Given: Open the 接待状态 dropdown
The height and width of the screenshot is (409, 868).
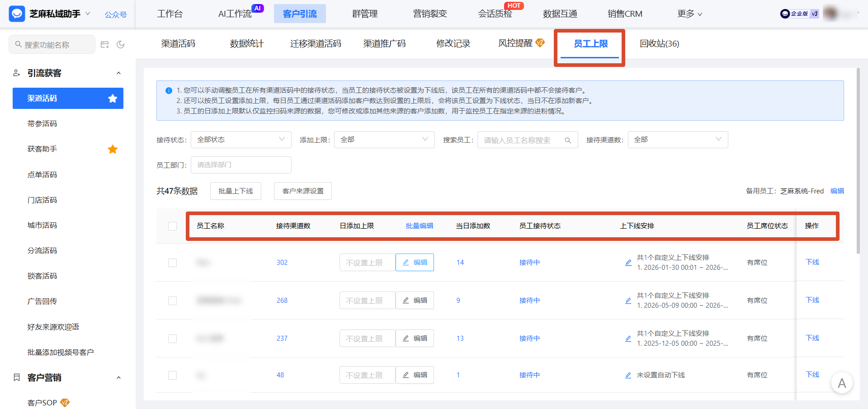Looking at the screenshot, I should click(241, 140).
